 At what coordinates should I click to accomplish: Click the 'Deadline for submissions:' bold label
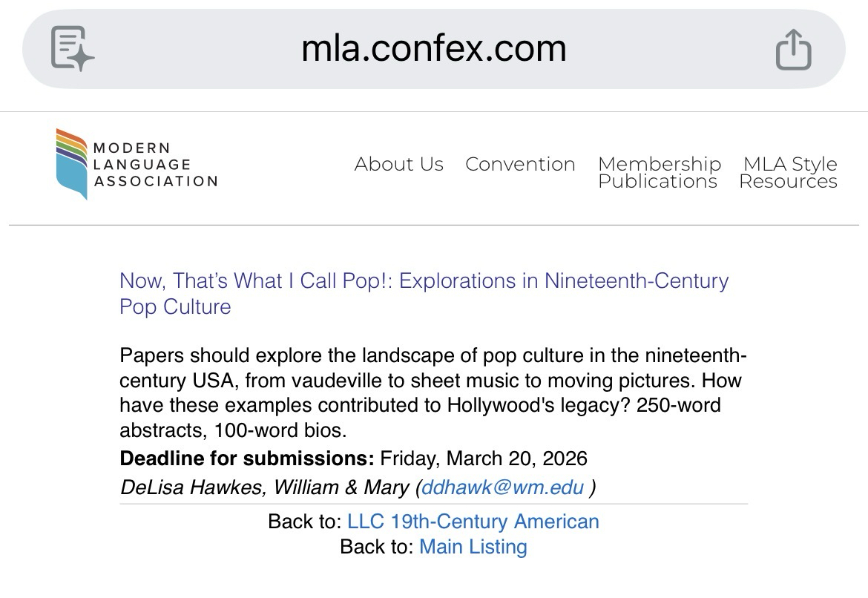click(x=246, y=459)
